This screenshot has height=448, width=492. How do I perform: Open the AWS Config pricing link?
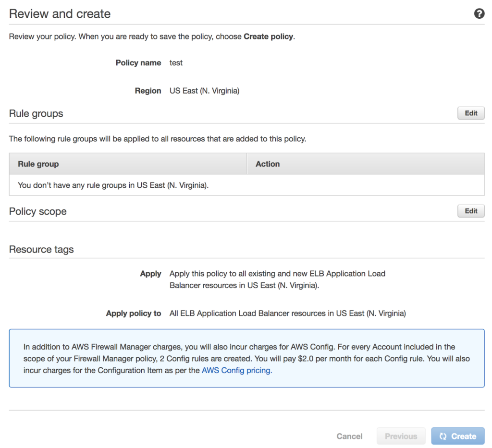pos(237,370)
